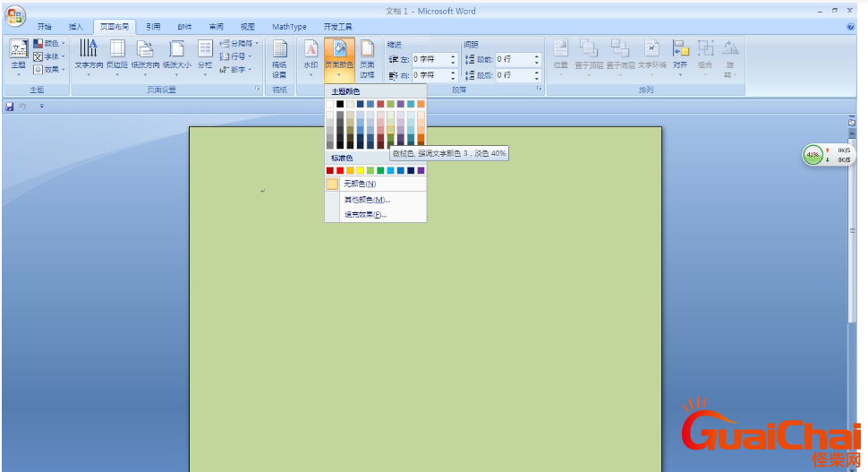Open the 分隔符 breaks dropdown

tap(240, 43)
